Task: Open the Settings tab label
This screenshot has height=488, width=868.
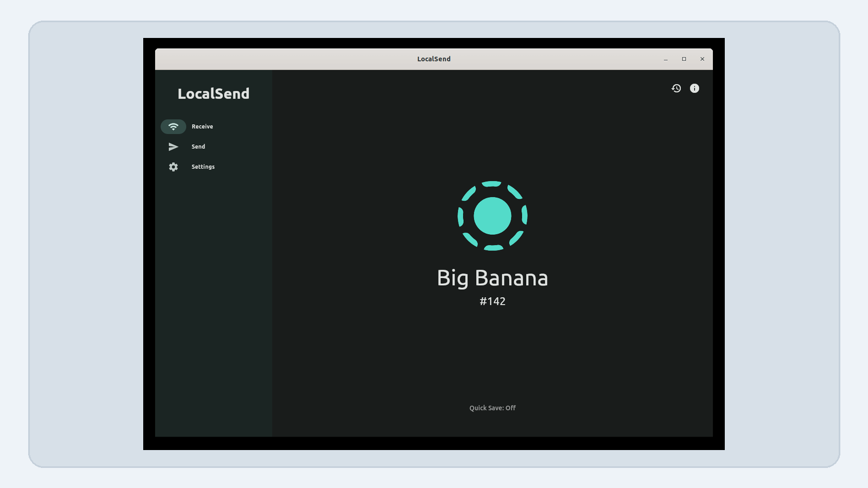Action: coord(203,167)
